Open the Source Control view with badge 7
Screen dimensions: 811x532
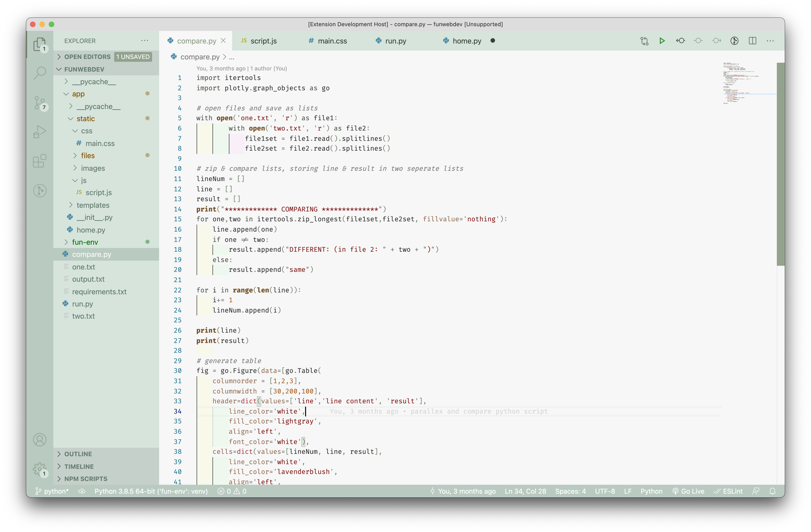(40, 102)
